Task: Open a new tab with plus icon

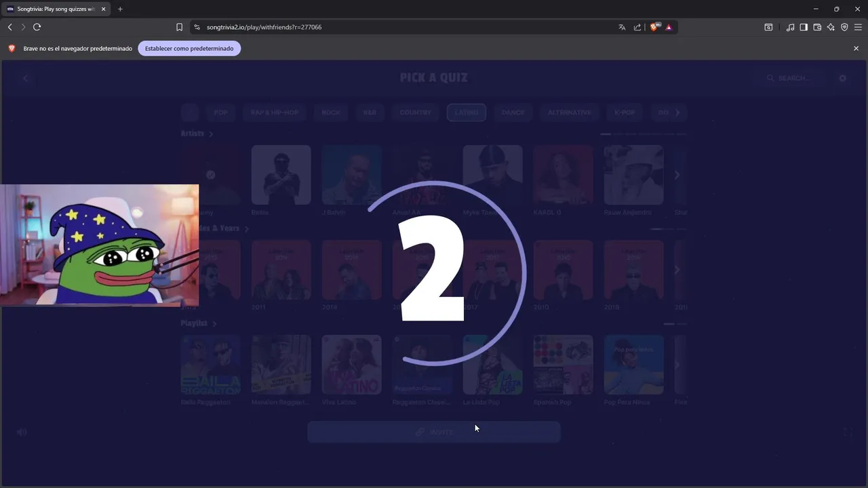Action: pos(120,9)
